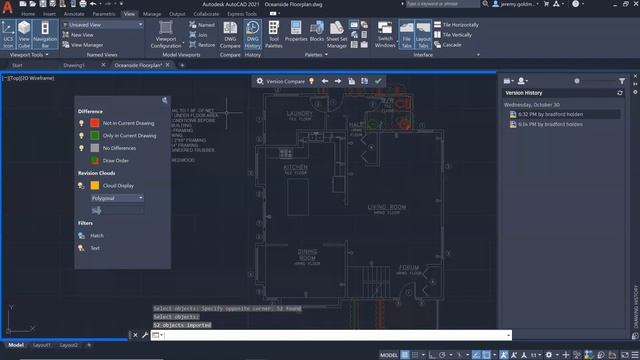Click the export snapshot icon in compare toolbar
This screenshot has height=360, width=640.
point(364,81)
